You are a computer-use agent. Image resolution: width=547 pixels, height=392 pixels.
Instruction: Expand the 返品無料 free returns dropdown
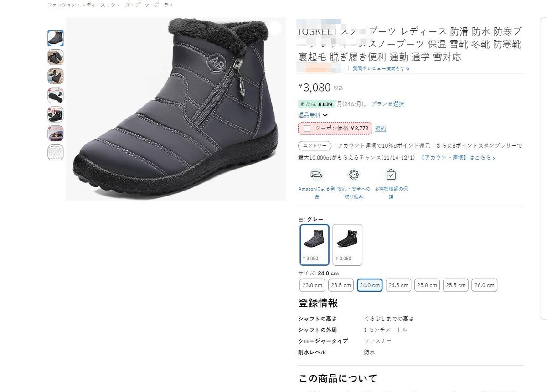point(313,115)
